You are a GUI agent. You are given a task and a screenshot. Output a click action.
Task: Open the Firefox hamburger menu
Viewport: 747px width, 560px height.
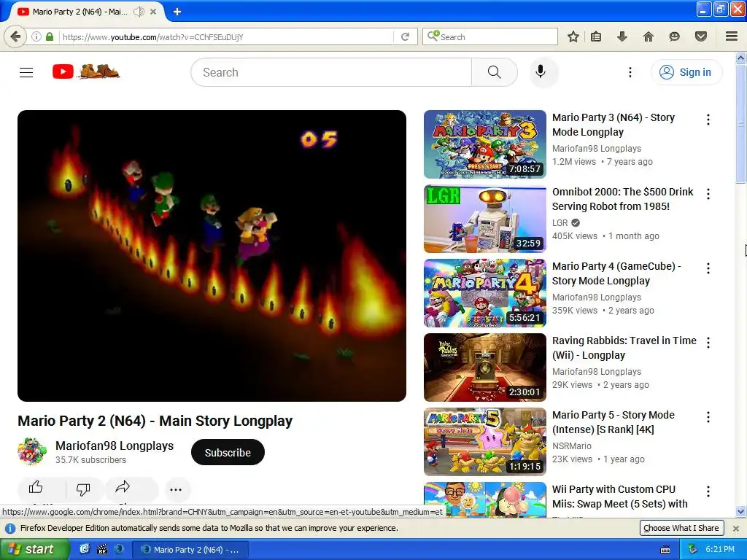731,36
